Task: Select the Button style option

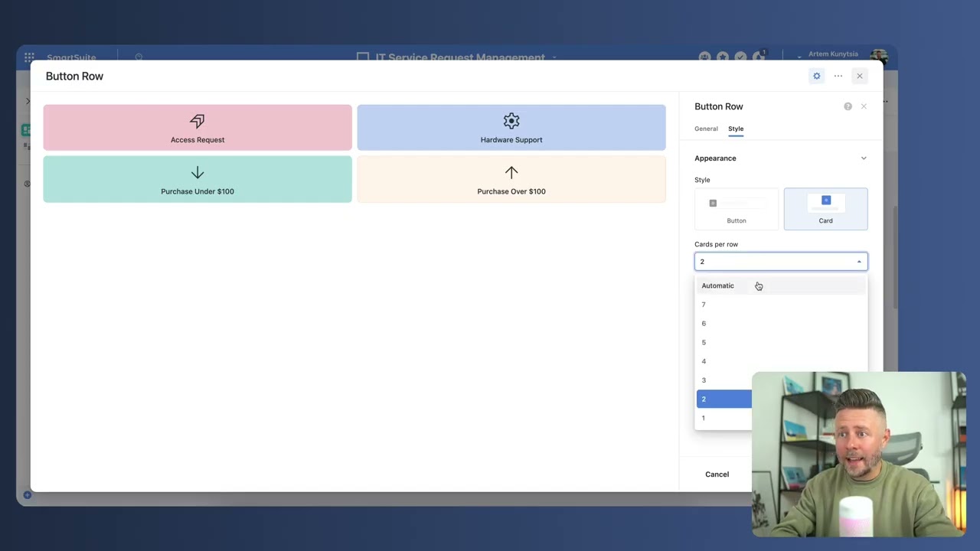Action: (x=737, y=209)
